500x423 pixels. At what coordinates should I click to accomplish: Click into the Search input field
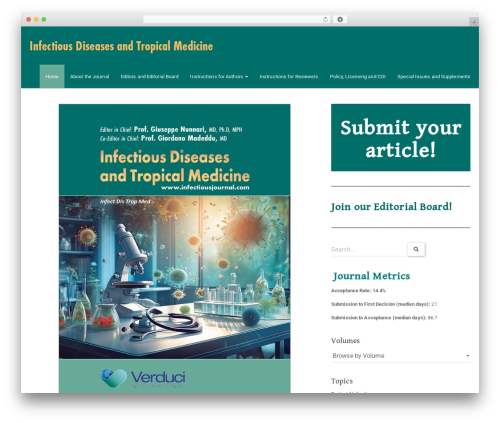coord(369,249)
